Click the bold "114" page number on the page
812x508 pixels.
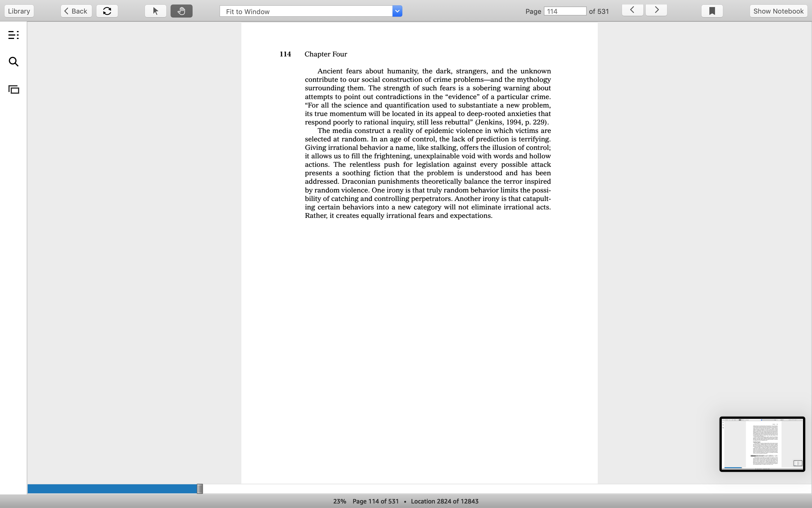(285, 54)
